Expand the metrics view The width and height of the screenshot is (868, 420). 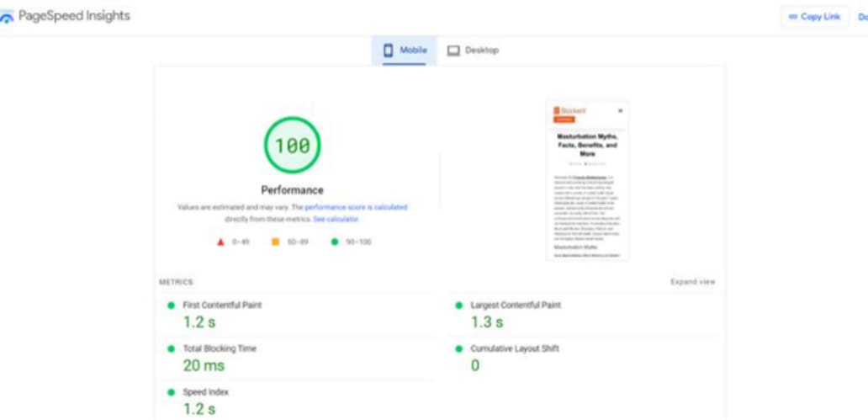coord(692,282)
